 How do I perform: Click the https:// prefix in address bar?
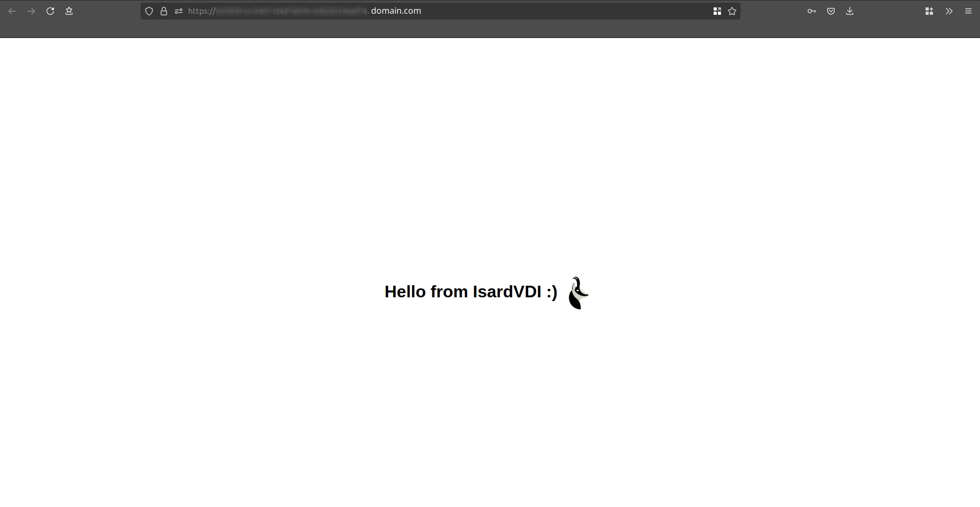pyautogui.click(x=201, y=11)
